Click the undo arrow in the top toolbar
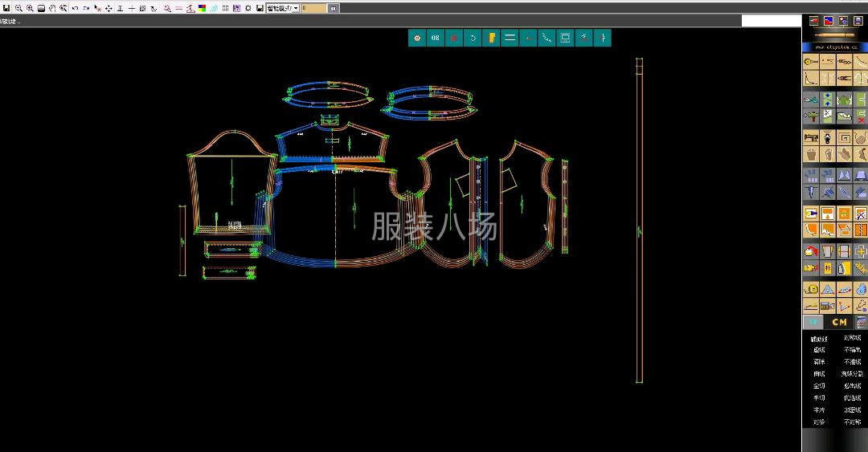The width and height of the screenshot is (868, 452). [75, 8]
